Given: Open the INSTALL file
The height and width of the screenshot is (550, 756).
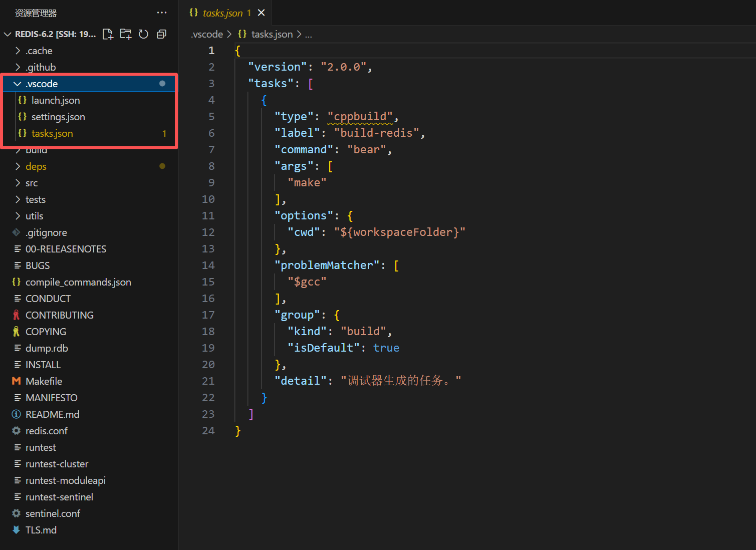Looking at the screenshot, I should (89, 365).
